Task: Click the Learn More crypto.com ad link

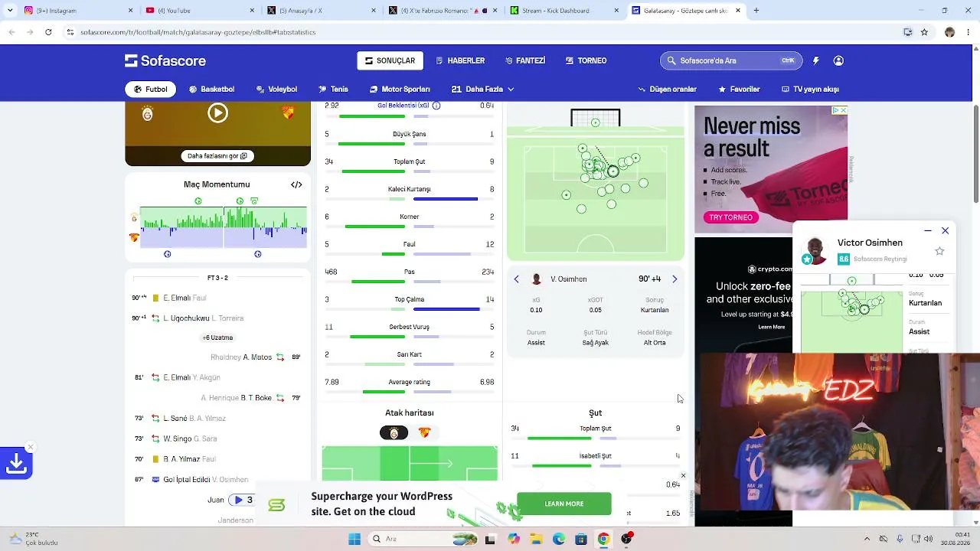Action: (x=771, y=327)
